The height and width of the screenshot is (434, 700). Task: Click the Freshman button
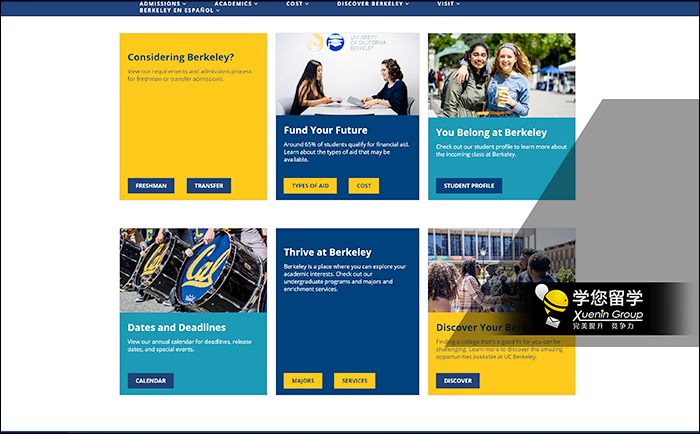[151, 186]
